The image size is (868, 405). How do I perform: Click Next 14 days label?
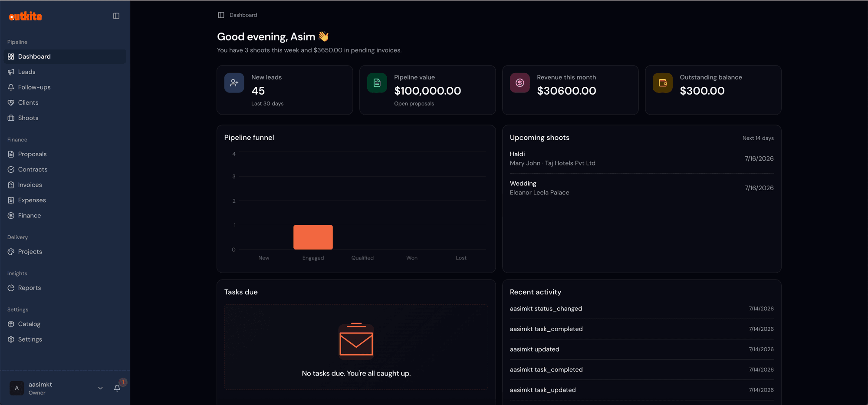[758, 138]
